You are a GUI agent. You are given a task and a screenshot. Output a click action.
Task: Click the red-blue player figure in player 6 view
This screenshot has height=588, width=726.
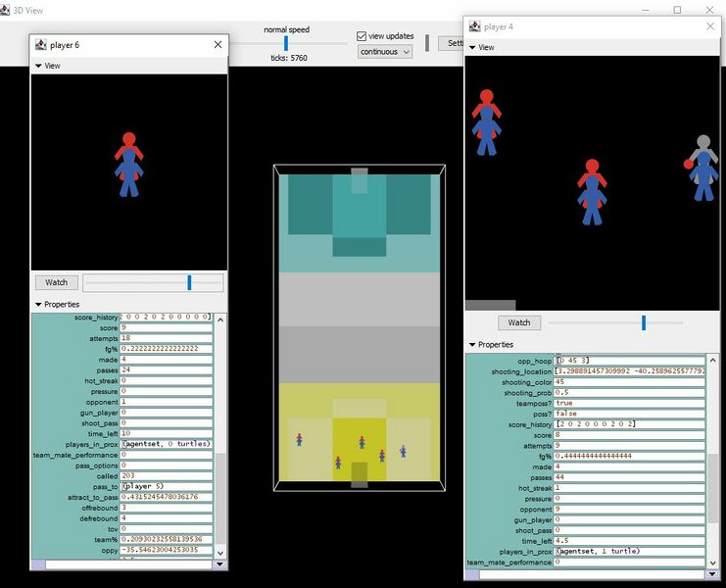point(128,170)
